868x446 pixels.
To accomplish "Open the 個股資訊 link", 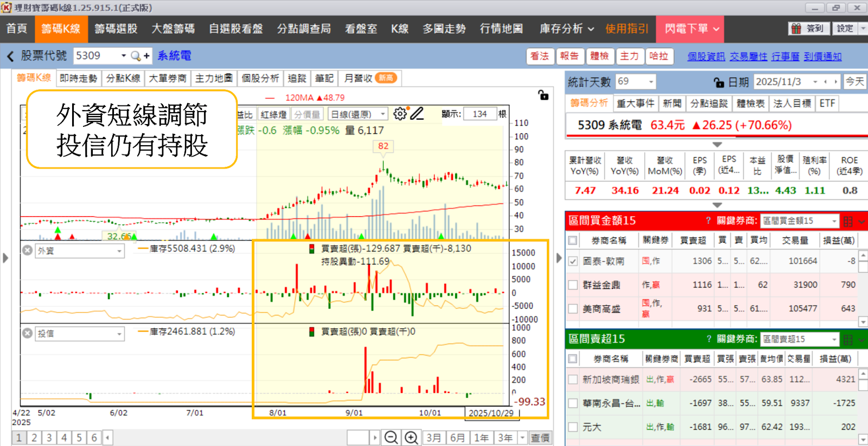I will (706, 56).
